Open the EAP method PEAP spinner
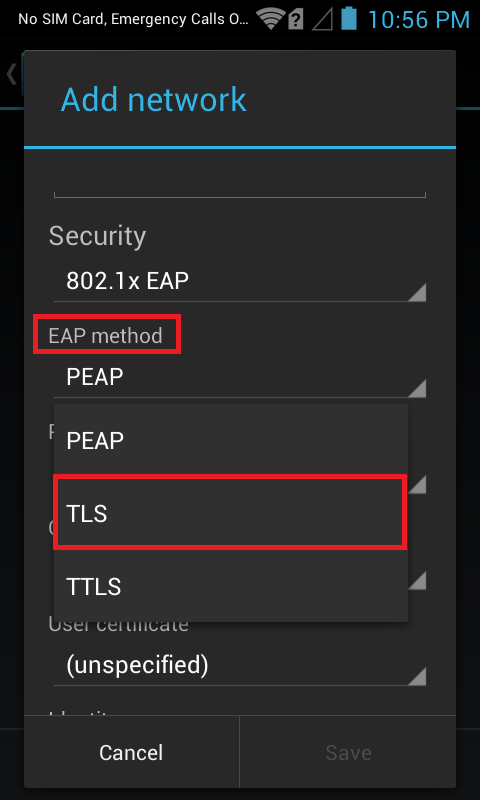The width and height of the screenshot is (480, 800). (x=240, y=378)
